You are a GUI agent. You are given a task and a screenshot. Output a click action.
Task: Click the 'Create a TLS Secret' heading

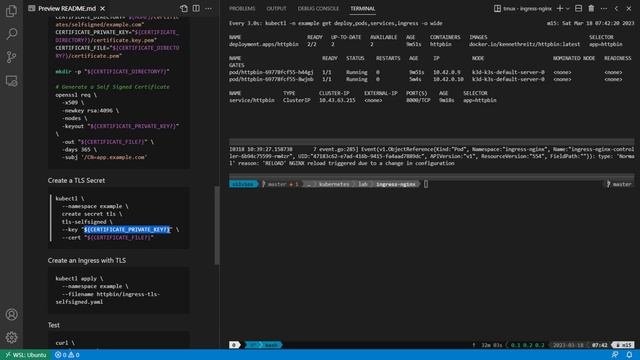[x=76, y=180]
